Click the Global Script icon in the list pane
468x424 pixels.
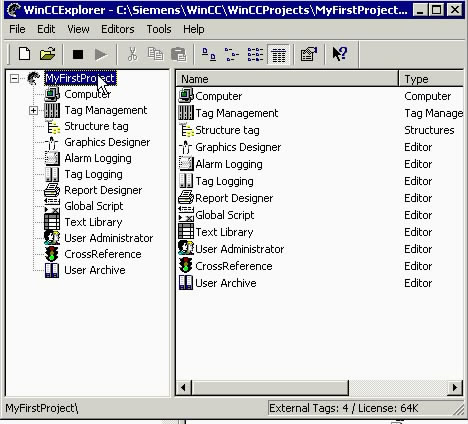tap(186, 215)
